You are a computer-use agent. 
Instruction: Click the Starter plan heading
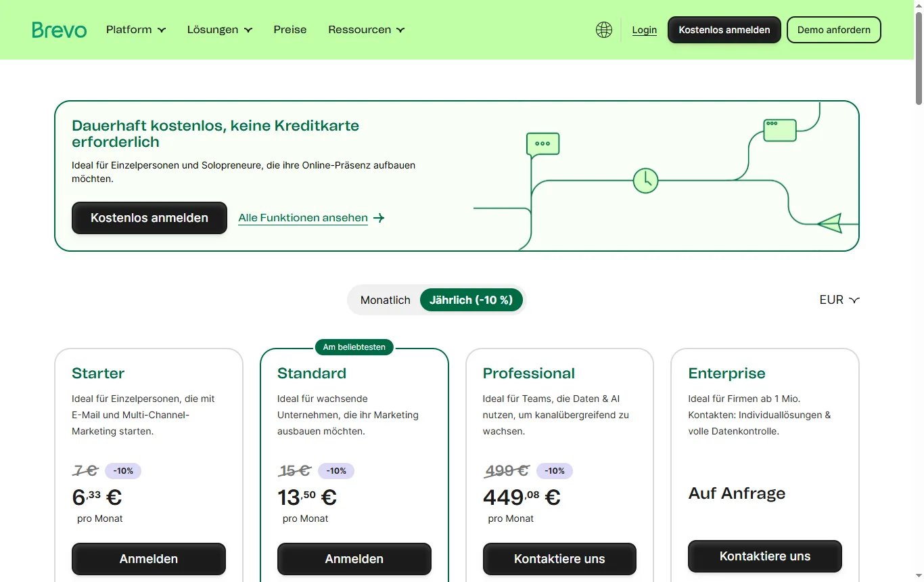pos(98,374)
